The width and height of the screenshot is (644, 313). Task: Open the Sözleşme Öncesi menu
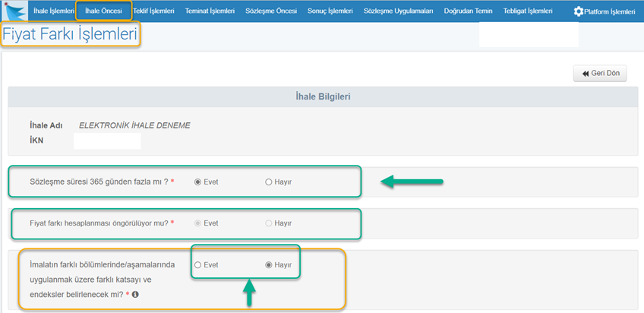coord(271,11)
